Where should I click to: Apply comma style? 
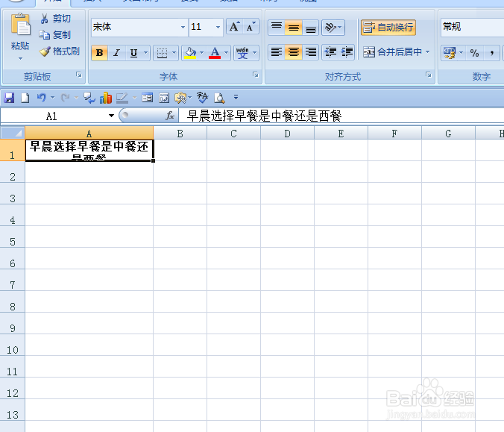coord(492,52)
